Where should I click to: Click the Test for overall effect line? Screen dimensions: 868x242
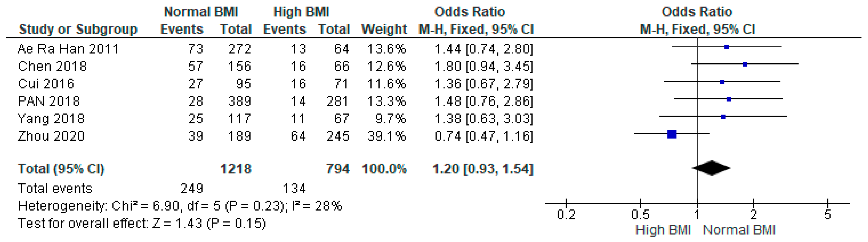(141, 224)
